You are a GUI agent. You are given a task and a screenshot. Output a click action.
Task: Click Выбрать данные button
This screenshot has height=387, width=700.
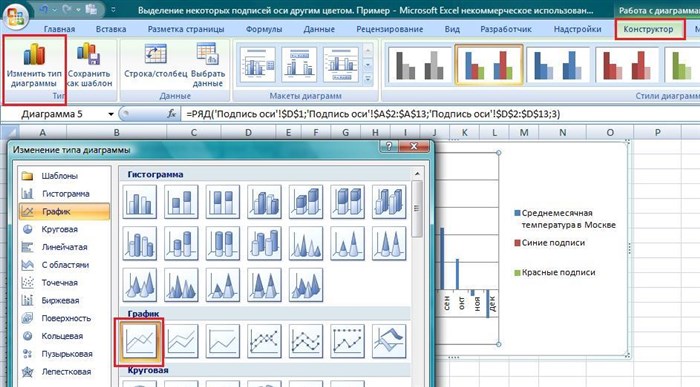click(208, 66)
